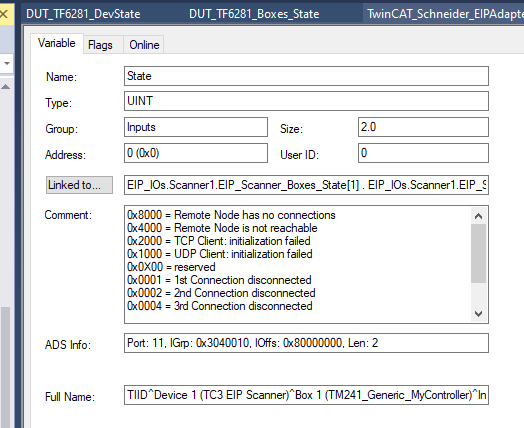Open the TwinCAT_Schneider_EIPAdapter document tab
The width and height of the screenshot is (524, 428).
(x=444, y=14)
